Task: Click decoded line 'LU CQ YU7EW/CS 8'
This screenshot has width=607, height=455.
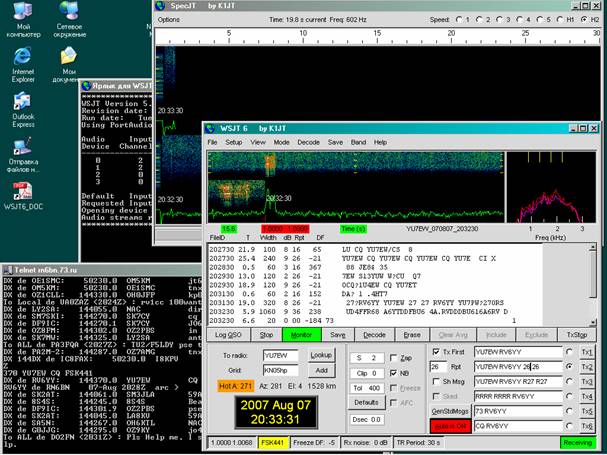Action: tap(377, 249)
